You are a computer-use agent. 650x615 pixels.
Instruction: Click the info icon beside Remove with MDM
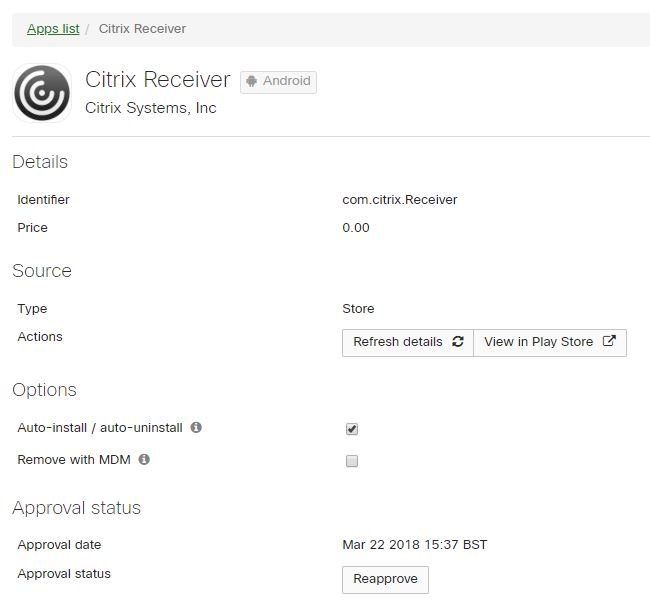tap(144, 460)
